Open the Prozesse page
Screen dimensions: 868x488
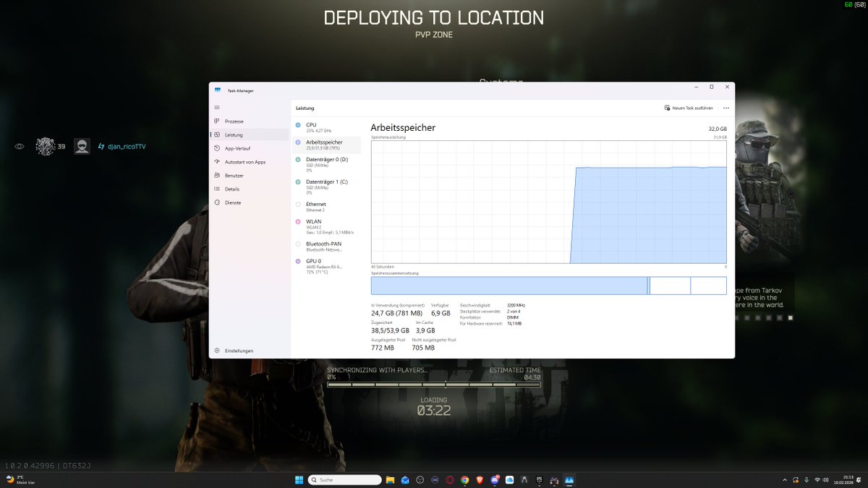coord(249,121)
